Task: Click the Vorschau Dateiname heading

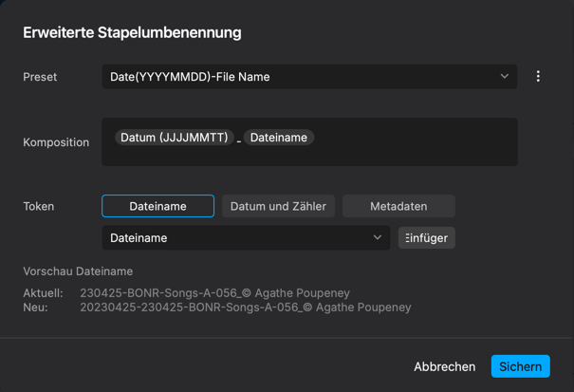Action: (x=78, y=271)
